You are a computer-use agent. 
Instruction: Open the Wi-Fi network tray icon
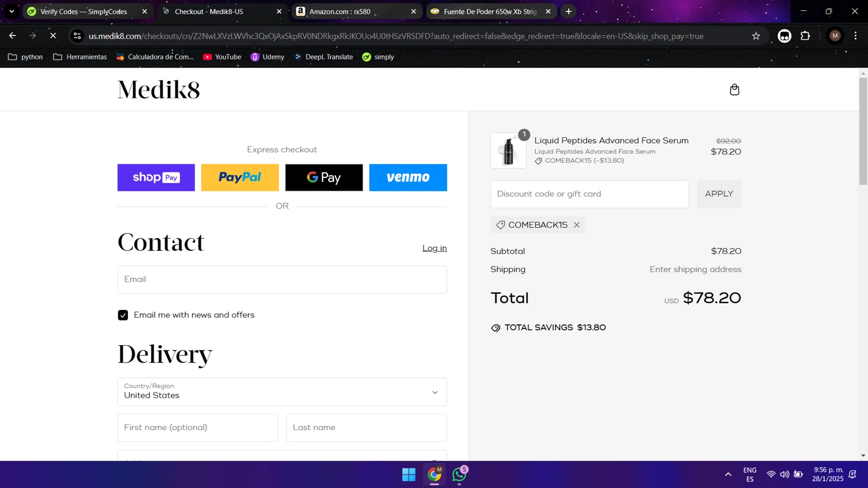pos(771,475)
